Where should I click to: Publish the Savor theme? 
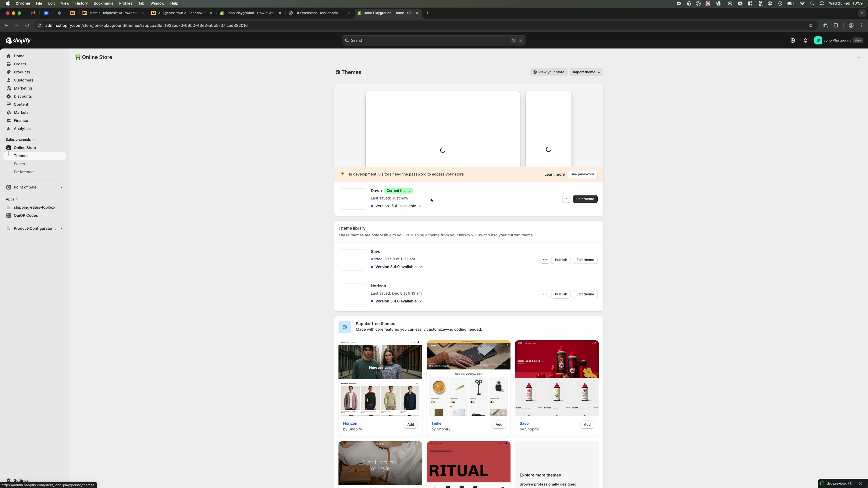pos(561,260)
